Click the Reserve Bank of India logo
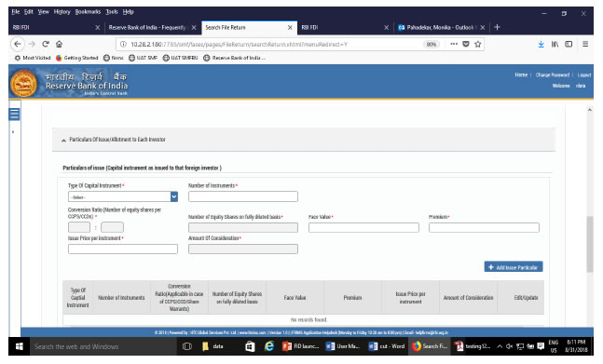603x364 pixels. (24, 83)
